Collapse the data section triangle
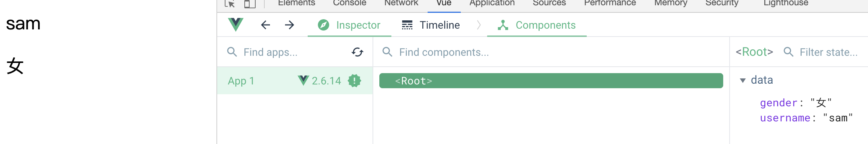This screenshot has height=144, width=868. coord(743,80)
